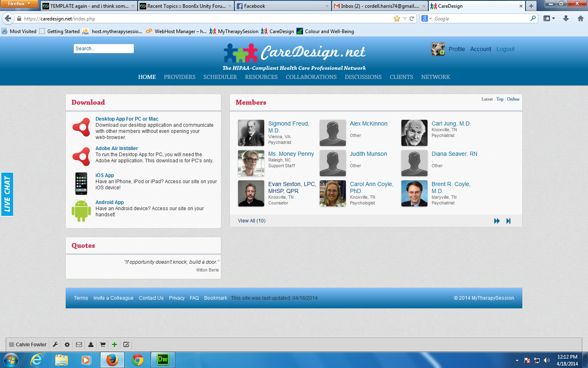588x368 pixels.
Task: Open the LIVE CHAT side tab
Action: [7, 194]
